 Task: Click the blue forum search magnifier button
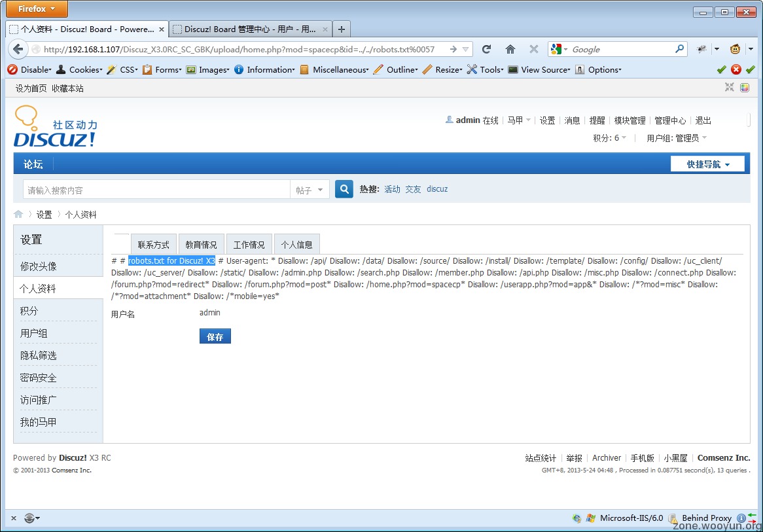click(344, 189)
